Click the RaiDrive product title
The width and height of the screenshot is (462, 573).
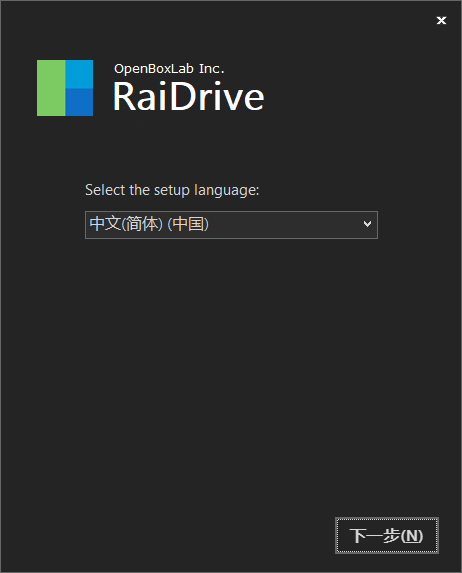coord(189,96)
